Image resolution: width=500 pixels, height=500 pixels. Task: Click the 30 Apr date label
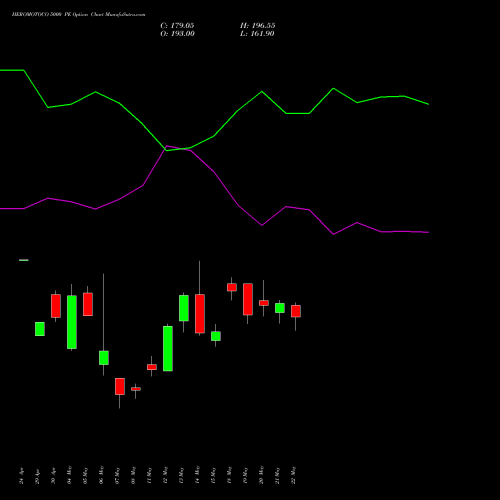54,477
